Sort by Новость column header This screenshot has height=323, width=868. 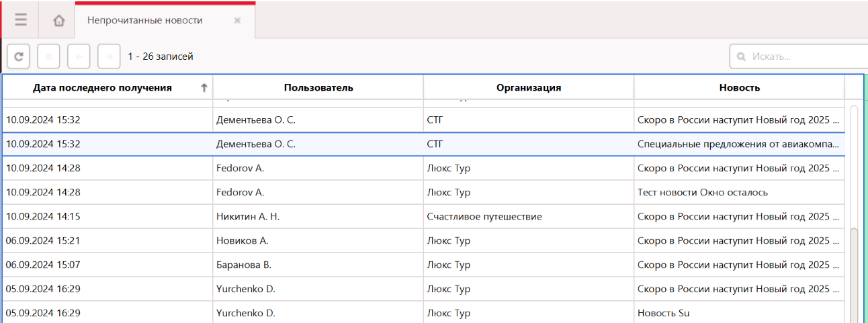coord(739,88)
